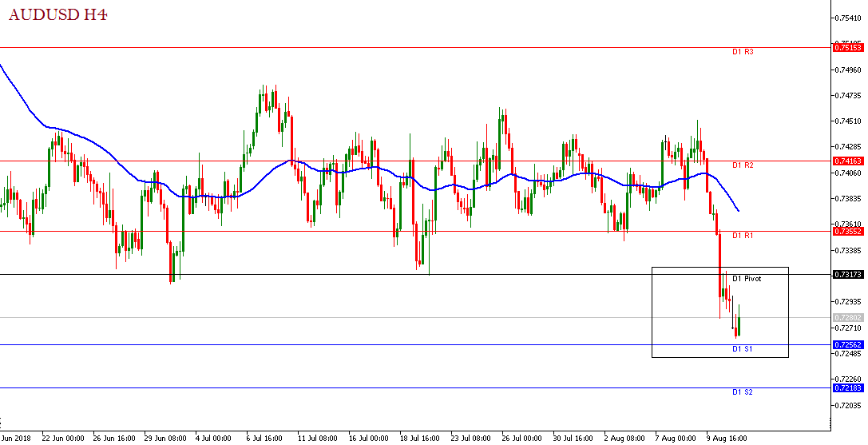
Task: Click the black 0.73173 pivot price tag
Action: coord(846,275)
